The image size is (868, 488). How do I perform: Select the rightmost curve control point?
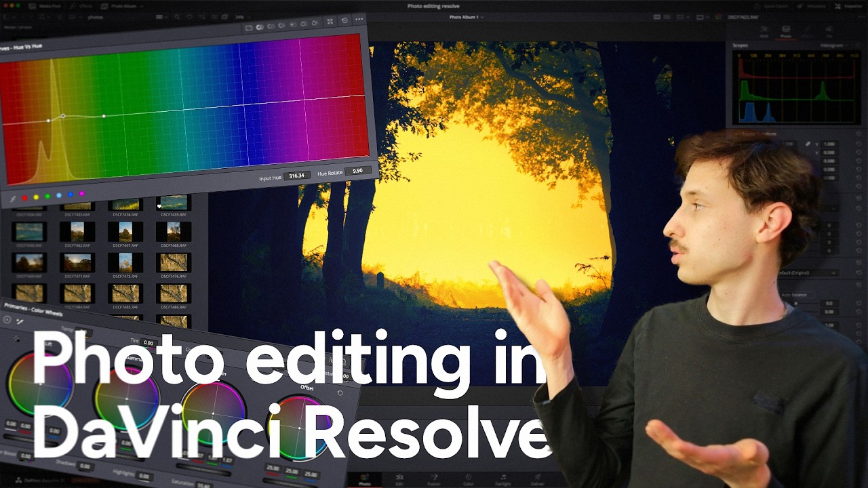104,117
